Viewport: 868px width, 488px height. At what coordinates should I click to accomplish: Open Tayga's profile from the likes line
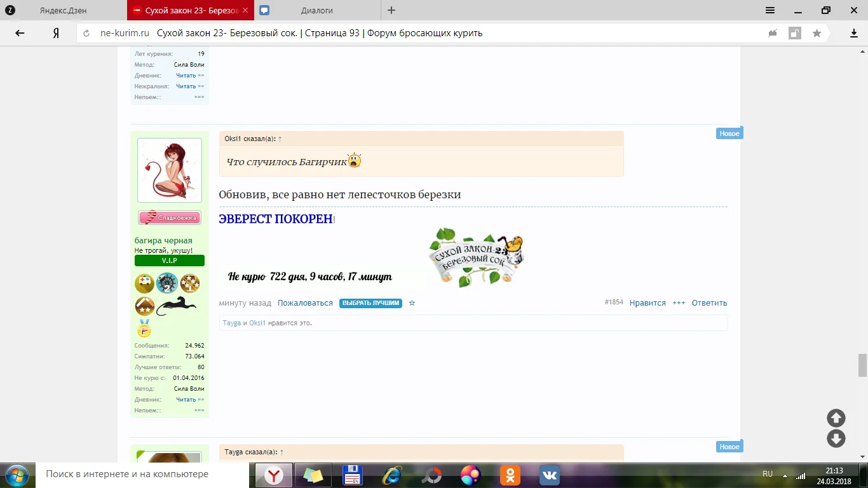pos(232,323)
